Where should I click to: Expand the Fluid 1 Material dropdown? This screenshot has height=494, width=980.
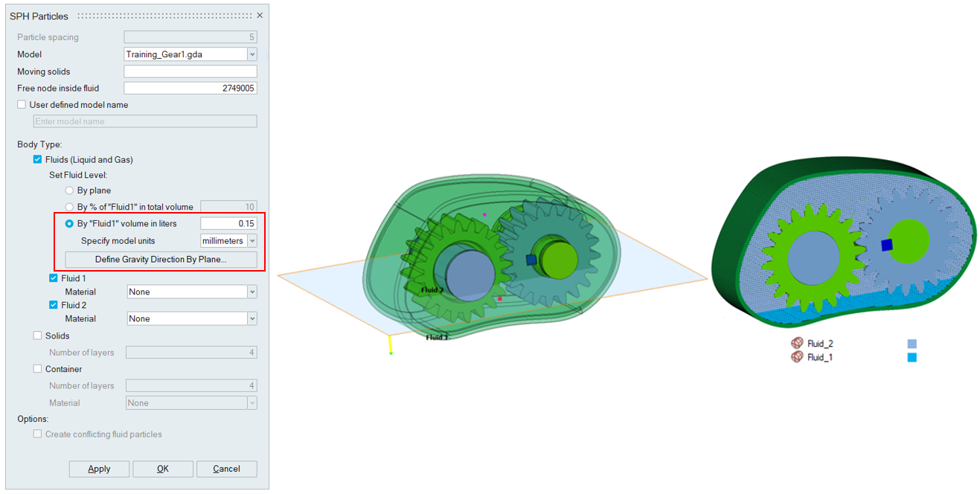(252, 292)
